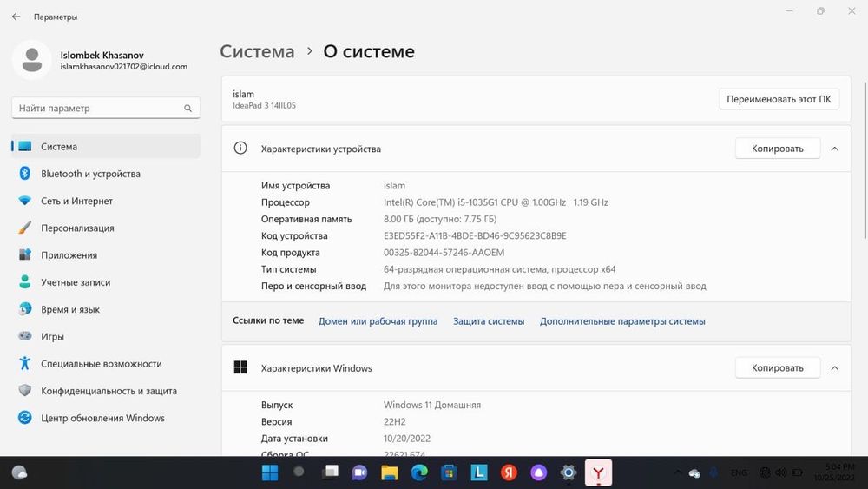This screenshot has height=489, width=868.
Task: Click the search magnifier icon
Action: coord(188,108)
